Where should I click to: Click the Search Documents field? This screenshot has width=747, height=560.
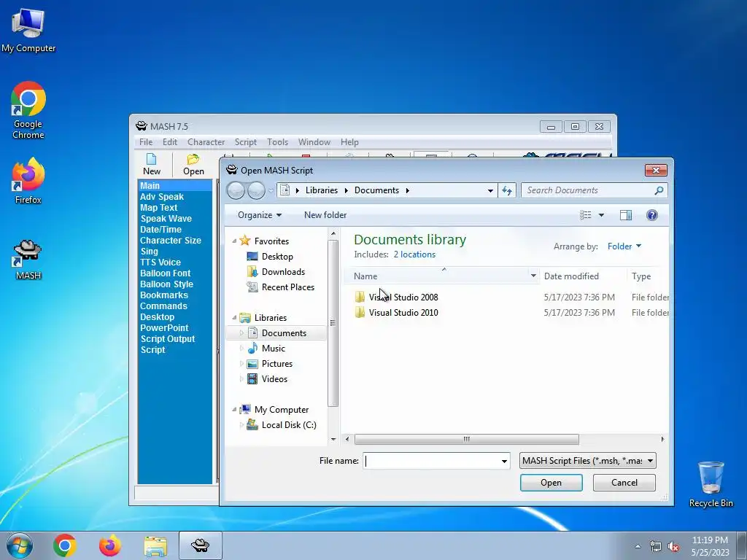click(x=588, y=190)
